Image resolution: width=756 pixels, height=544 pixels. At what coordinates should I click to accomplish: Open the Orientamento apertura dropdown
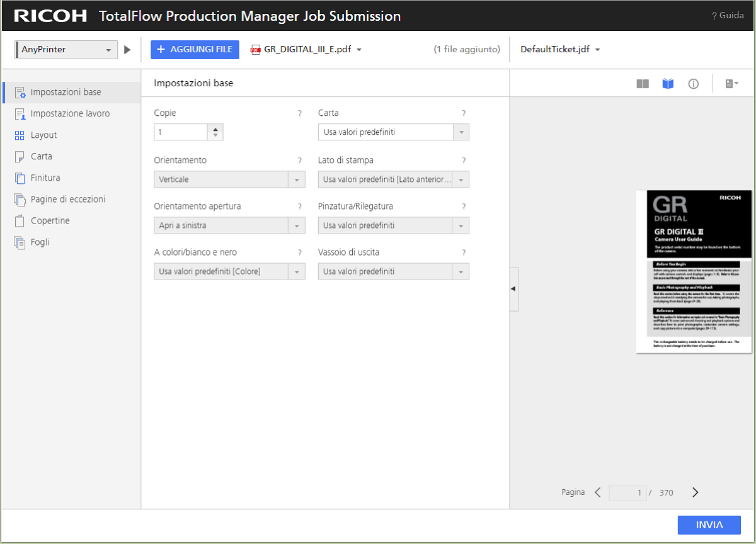coord(230,225)
